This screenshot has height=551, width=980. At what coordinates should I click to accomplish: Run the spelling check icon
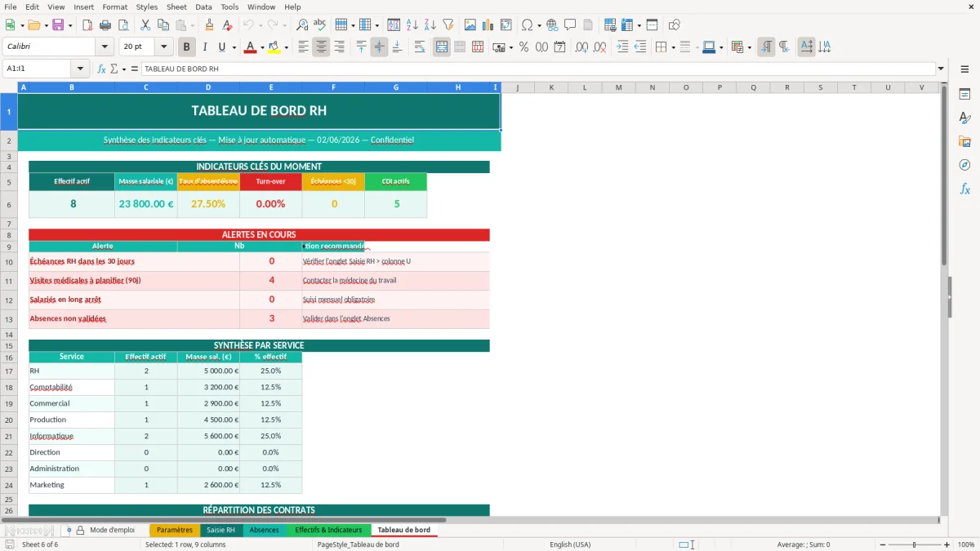point(320,25)
